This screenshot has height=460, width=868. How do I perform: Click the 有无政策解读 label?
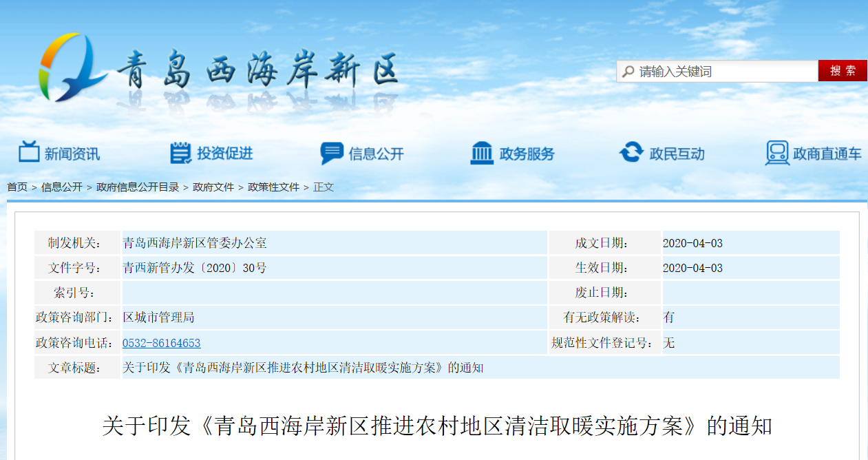click(602, 317)
